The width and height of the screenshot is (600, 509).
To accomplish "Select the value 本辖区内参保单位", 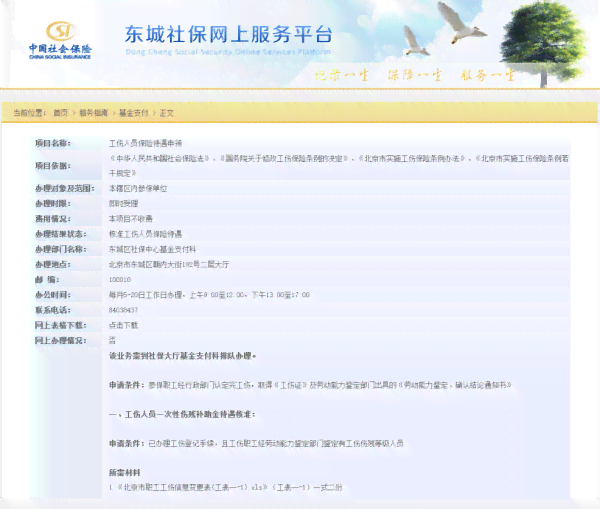I will pyautogui.click(x=138, y=188).
